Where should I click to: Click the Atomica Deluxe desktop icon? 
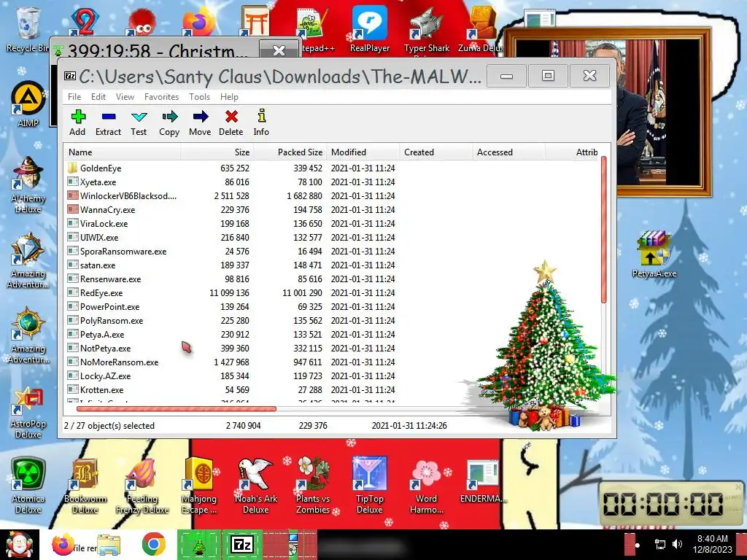[28, 486]
